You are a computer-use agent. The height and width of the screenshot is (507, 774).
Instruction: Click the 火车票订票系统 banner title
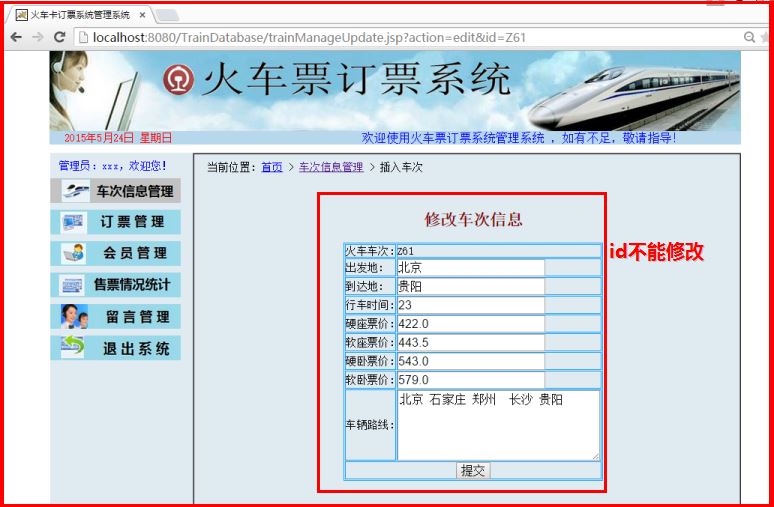click(x=356, y=79)
